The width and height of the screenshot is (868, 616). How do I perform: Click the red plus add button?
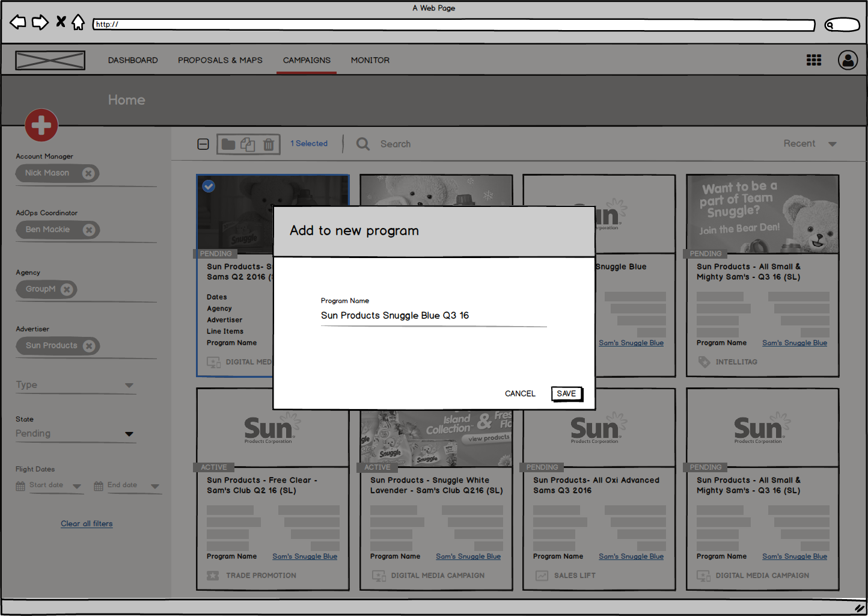click(x=41, y=125)
